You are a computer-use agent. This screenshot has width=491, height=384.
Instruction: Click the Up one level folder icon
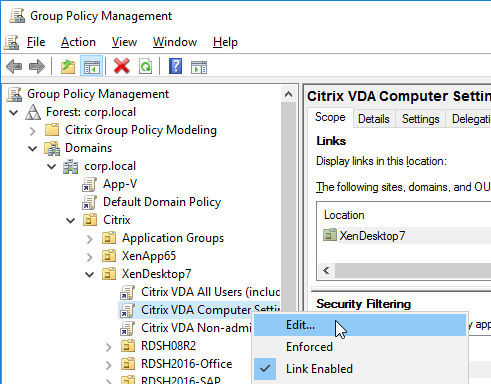click(x=68, y=66)
